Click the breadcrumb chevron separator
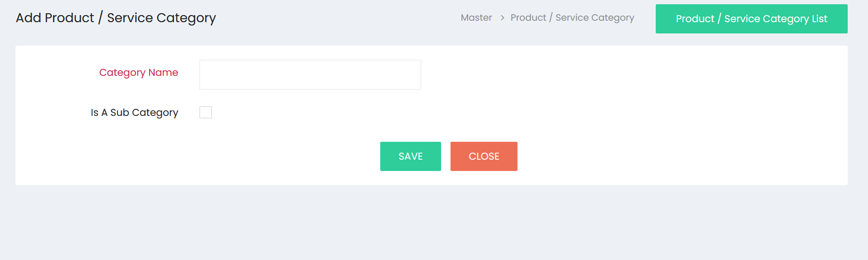The height and width of the screenshot is (260, 868). (502, 18)
